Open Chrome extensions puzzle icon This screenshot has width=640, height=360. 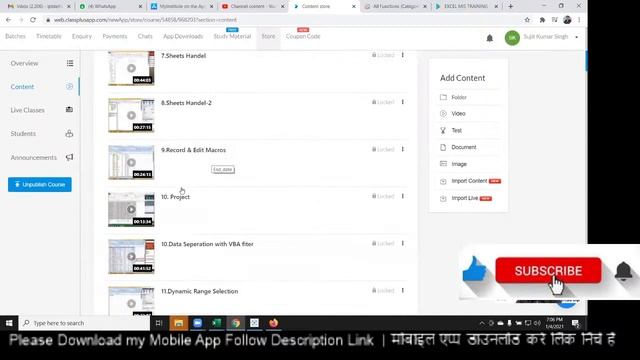click(x=542, y=20)
